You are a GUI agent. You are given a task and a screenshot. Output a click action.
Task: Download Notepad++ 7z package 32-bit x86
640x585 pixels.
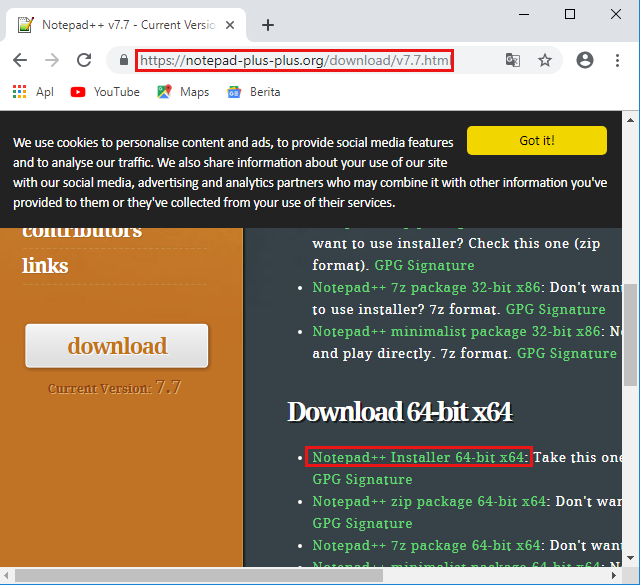point(426,287)
